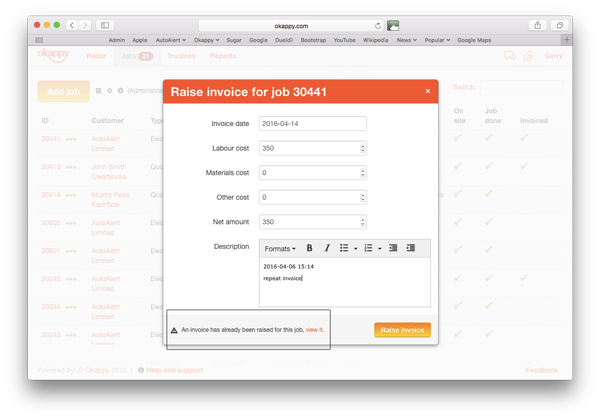Insert a bullet list in description
Viewport: 600px width, 419px height.
pos(344,248)
